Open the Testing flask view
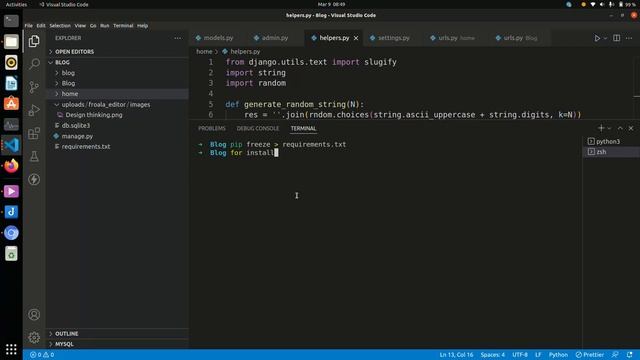 34,156
